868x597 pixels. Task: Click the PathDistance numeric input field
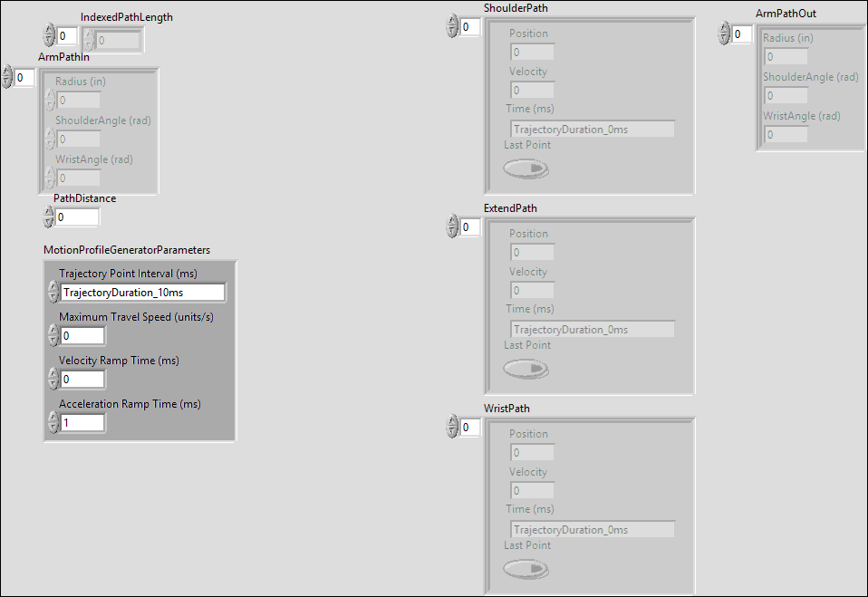(77, 217)
